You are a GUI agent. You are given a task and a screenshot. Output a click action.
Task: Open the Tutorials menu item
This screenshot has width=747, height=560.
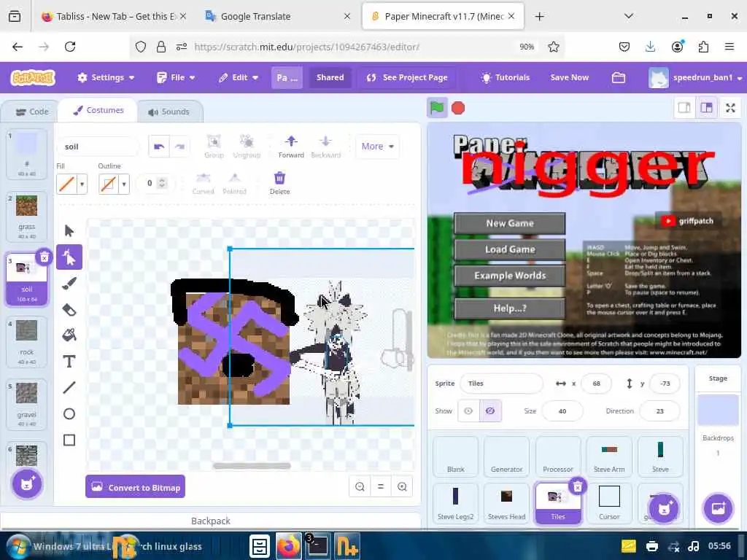(506, 77)
